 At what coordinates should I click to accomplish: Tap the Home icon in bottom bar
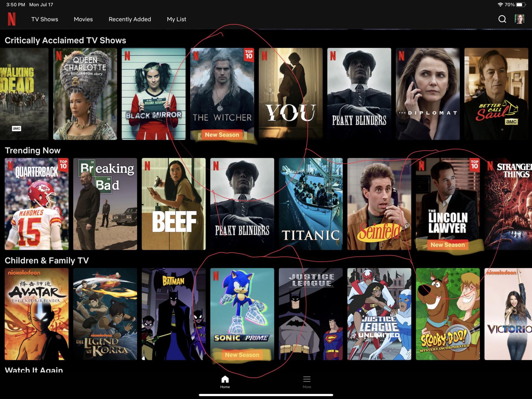coord(225,379)
